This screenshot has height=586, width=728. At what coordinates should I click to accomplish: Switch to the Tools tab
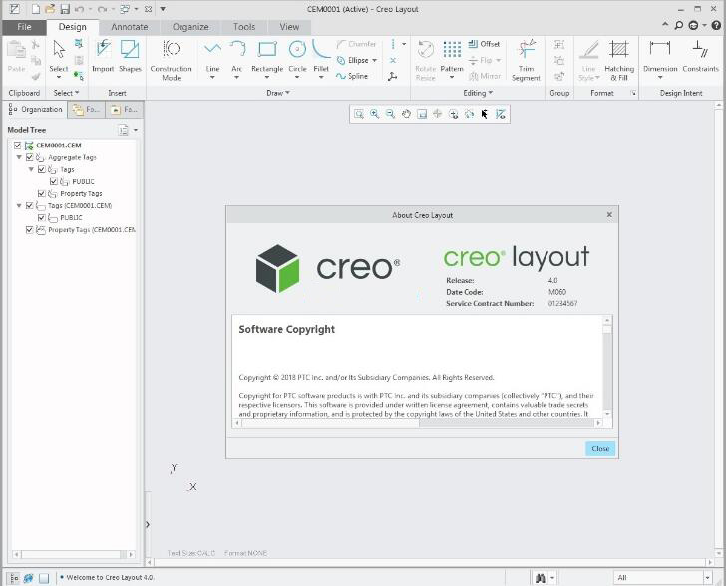click(244, 27)
